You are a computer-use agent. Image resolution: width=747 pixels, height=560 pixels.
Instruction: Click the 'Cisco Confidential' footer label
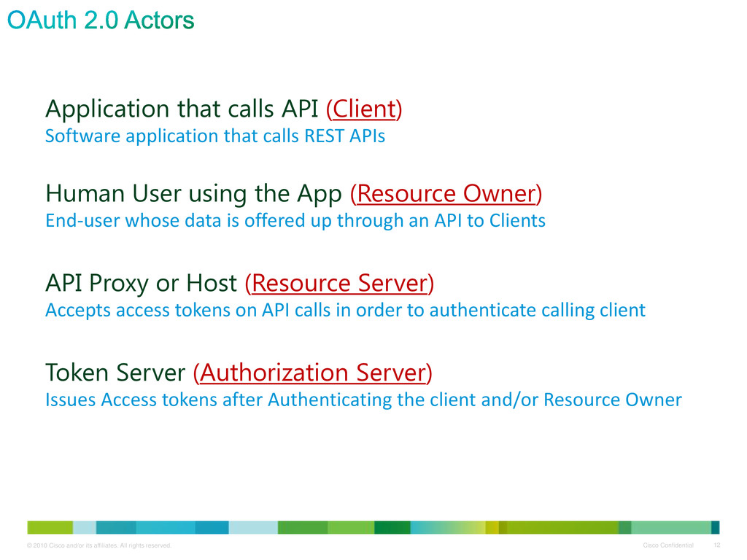[668, 545]
